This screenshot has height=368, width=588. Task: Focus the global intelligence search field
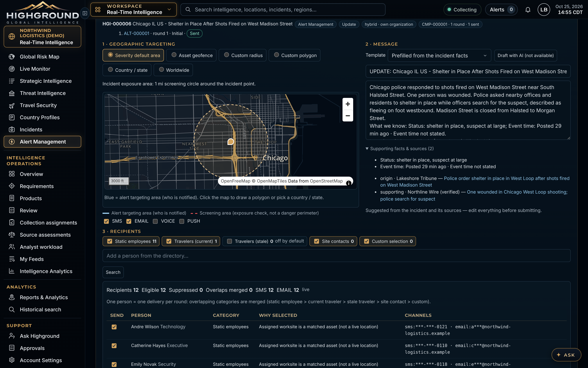tap(283, 10)
